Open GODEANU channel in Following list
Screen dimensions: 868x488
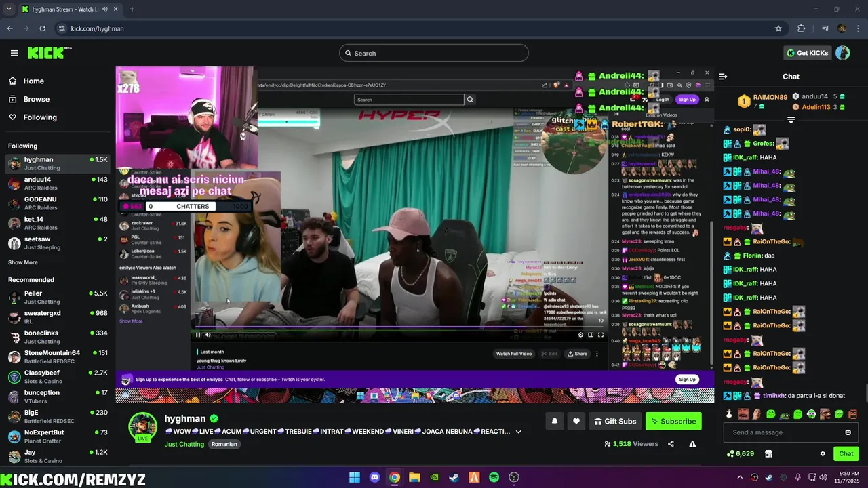[57, 203]
